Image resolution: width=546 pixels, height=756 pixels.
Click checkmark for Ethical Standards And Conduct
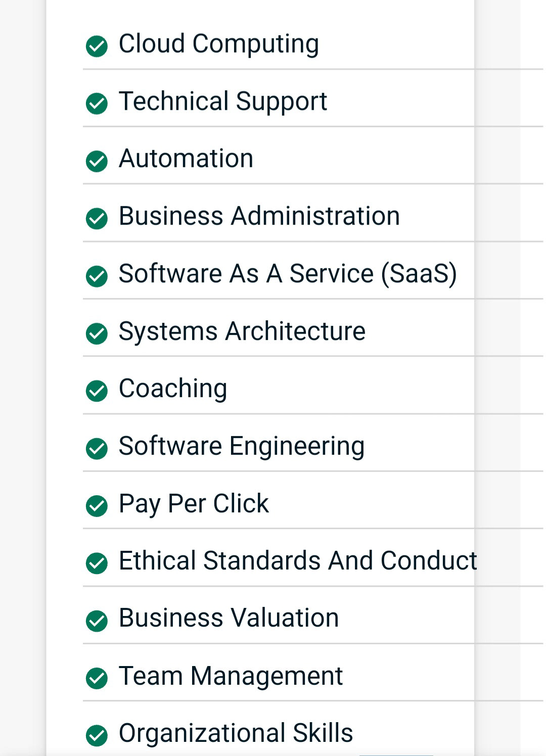[97, 563]
